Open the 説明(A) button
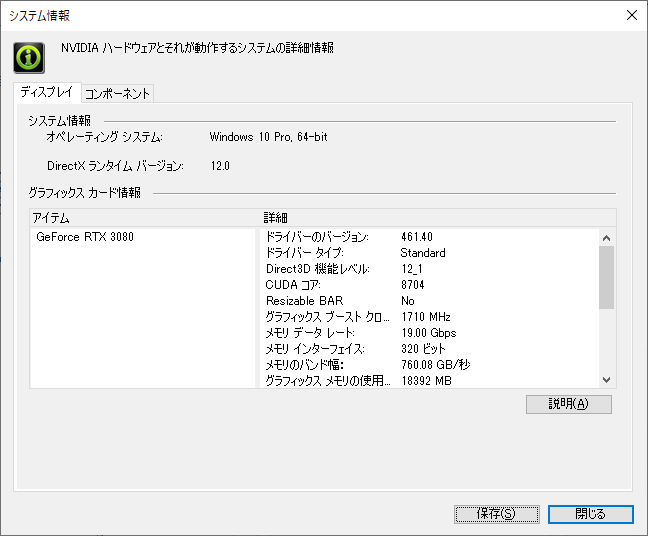The image size is (648, 536). click(x=569, y=404)
